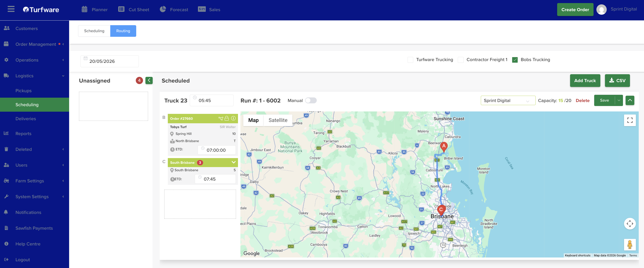This screenshot has width=644, height=268.
Task: Click map marker A near Beerwah
Action: (x=444, y=147)
